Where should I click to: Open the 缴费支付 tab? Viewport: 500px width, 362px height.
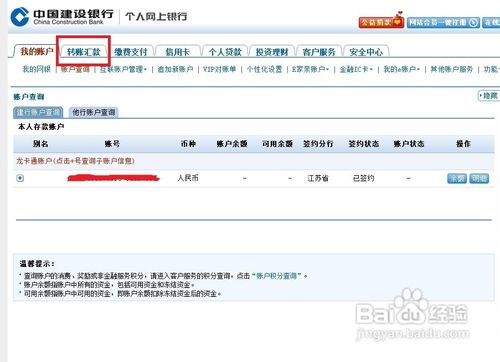click(x=131, y=52)
